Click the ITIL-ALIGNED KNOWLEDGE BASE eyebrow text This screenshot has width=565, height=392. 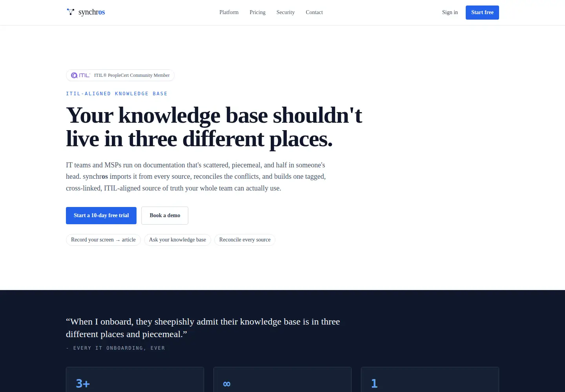[x=117, y=94]
